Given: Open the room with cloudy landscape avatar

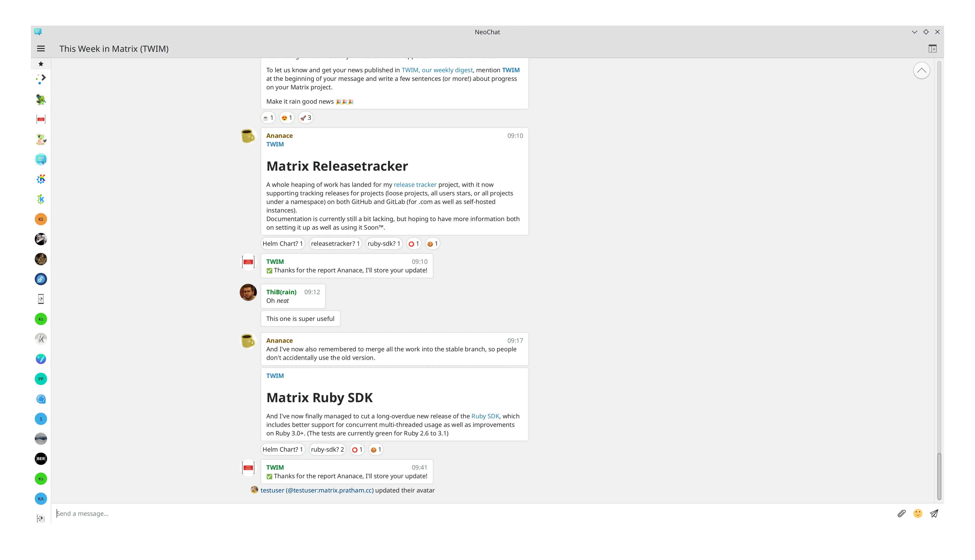Looking at the screenshot, I should click(x=41, y=439).
